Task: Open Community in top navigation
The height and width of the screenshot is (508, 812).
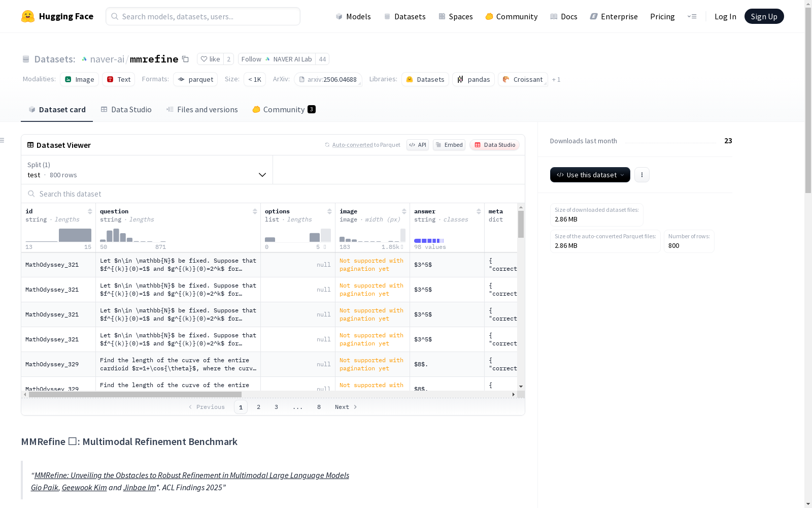Action: (x=511, y=16)
